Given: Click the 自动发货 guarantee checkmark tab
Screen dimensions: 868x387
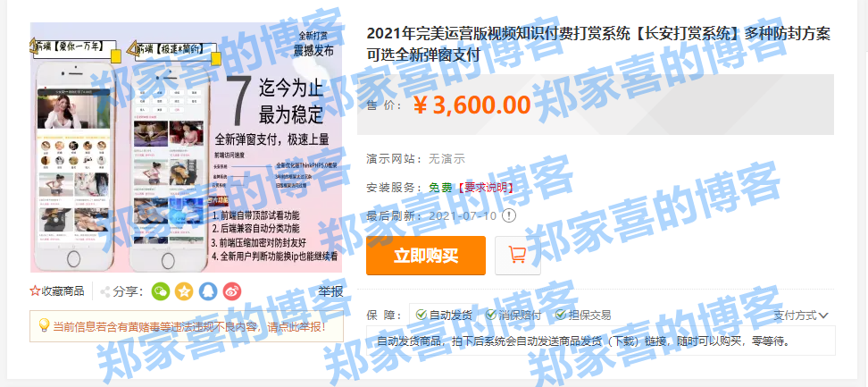Looking at the screenshot, I should click(443, 315).
